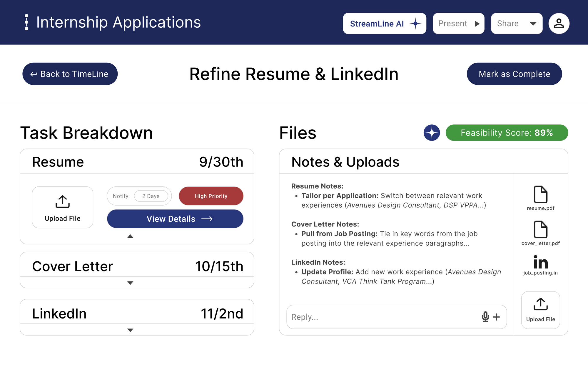
Task: Click the Tailor per Application note
Action: pos(394,200)
